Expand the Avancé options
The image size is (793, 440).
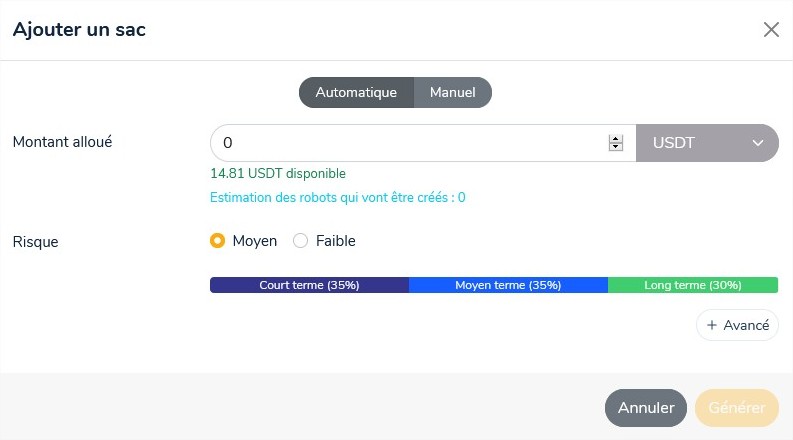coord(737,325)
